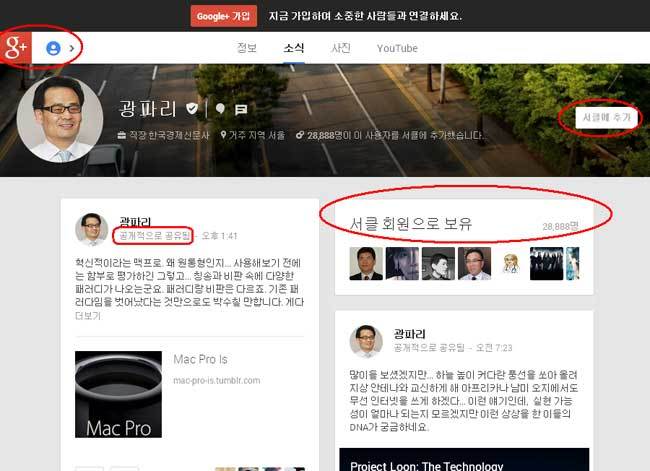Click author avatar on the 1:41 post
This screenshot has height=471, width=650.
click(x=92, y=229)
